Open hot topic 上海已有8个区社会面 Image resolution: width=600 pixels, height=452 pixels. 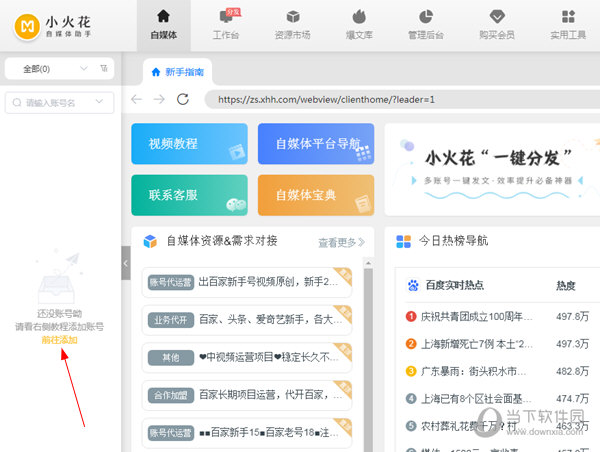click(x=476, y=399)
